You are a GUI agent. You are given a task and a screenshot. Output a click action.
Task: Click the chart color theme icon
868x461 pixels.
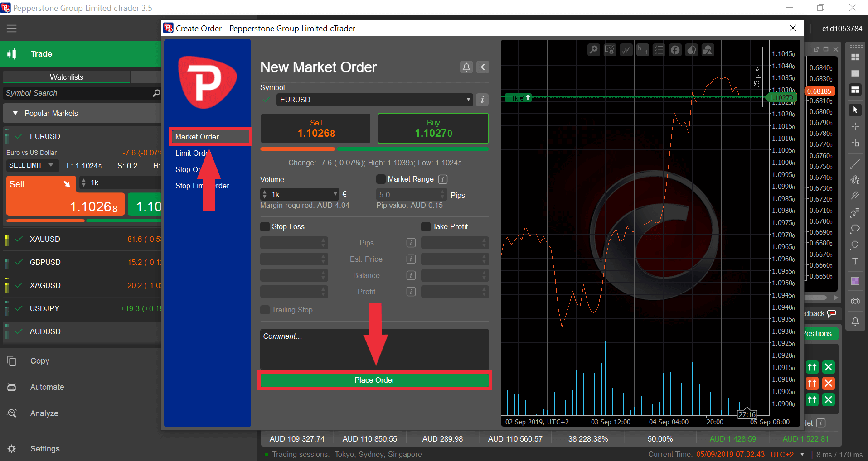tap(691, 50)
